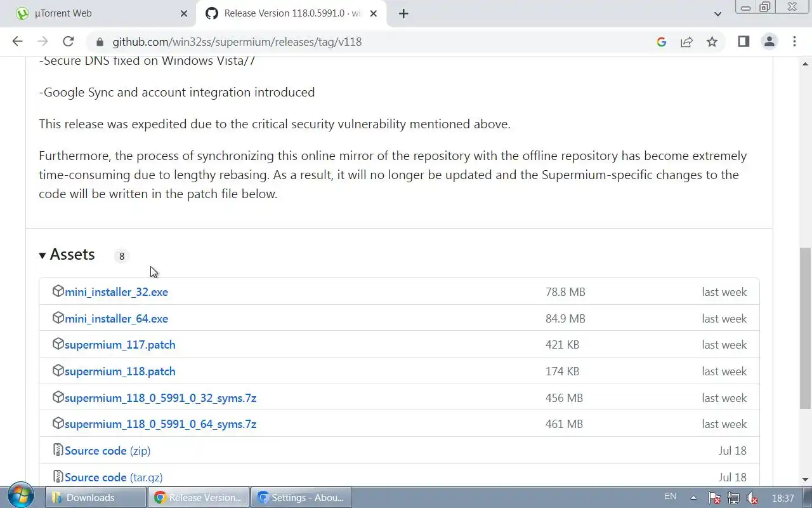Close the µTorrent Web tab

(x=184, y=13)
